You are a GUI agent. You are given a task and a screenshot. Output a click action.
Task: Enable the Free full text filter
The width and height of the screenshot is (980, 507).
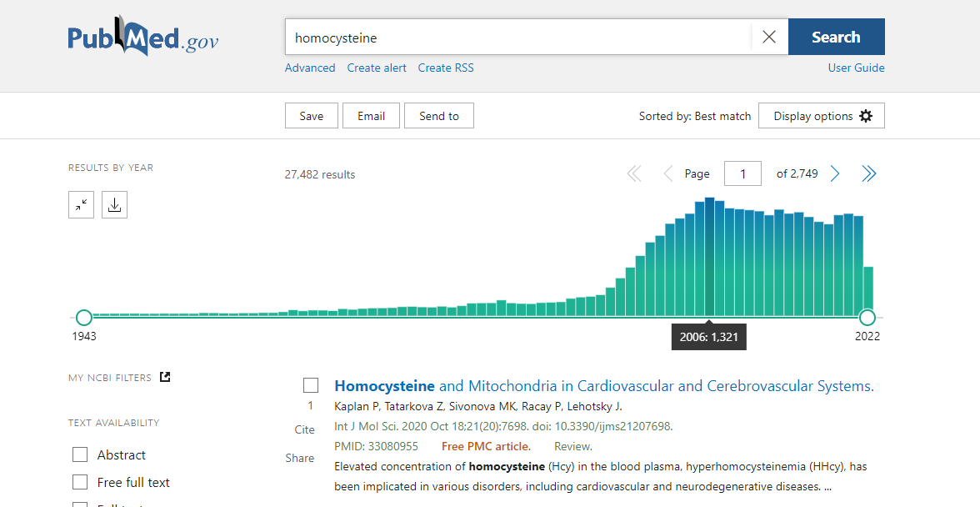click(80, 482)
